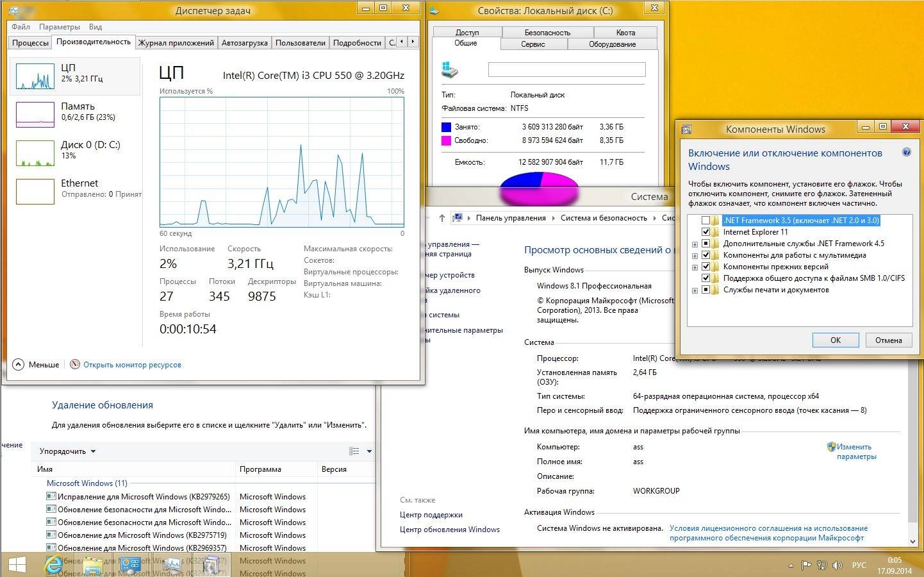Viewport: 924px width, 577px height.
Task: Switch to the Журнал приложений tab
Action: [x=176, y=43]
